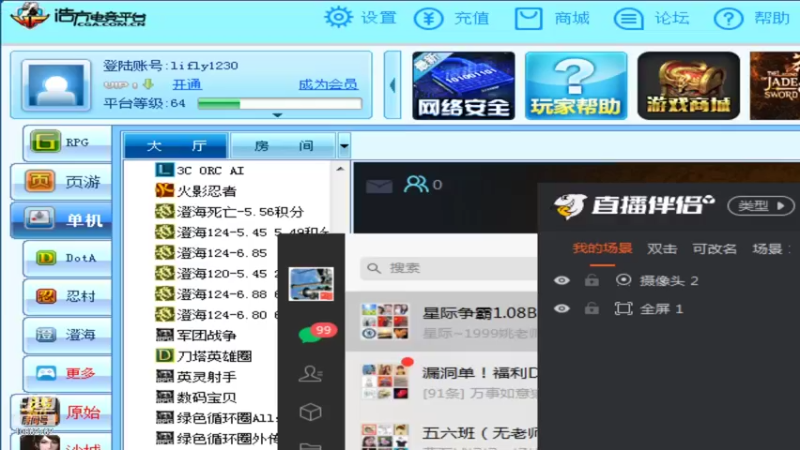The image size is (800, 450).
Task: Click the 火影忍者 list icon
Action: point(164,190)
